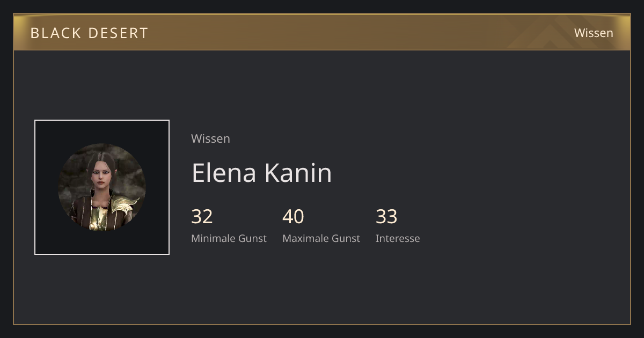Click the minimum favor value 32
The width and height of the screenshot is (644, 338).
[202, 217]
